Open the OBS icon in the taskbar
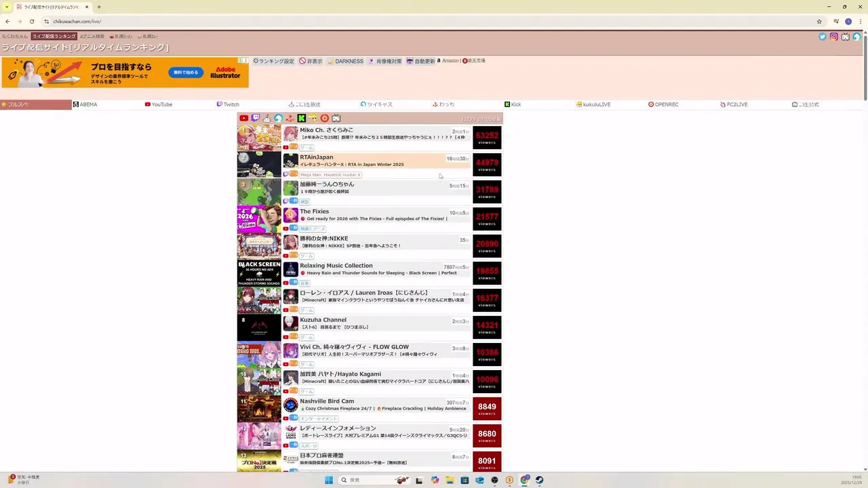 click(494, 480)
